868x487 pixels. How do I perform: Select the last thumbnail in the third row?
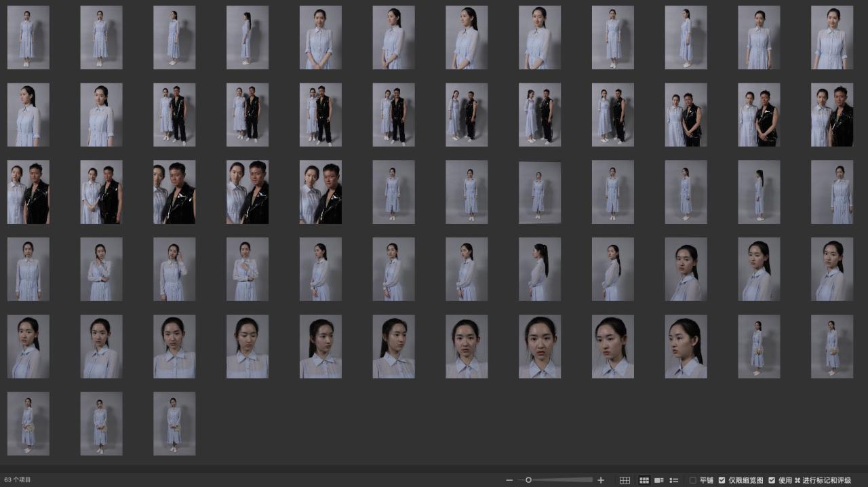[832, 192]
